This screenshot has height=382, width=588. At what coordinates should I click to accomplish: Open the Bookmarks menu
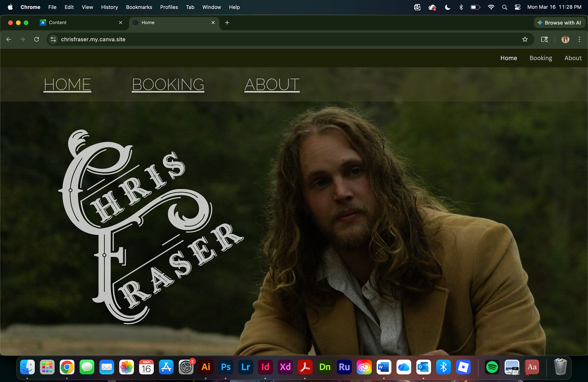[139, 7]
